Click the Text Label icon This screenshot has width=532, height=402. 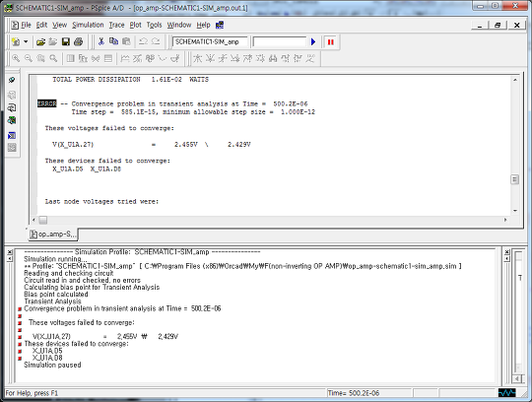click(150, 59)
